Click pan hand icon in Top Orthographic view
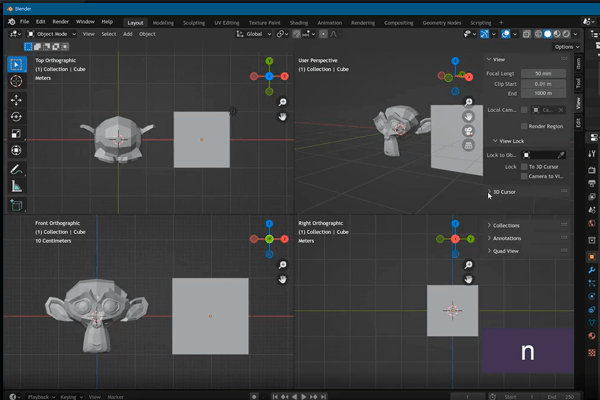The height and width of the screenshot is (400, 600). (x=282, y=117)
